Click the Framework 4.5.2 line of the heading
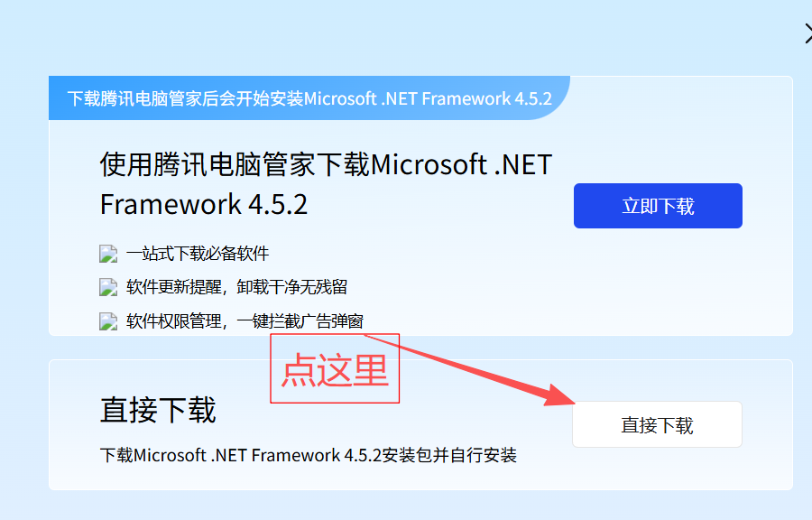The image size is (812, 520). [204, 204]
